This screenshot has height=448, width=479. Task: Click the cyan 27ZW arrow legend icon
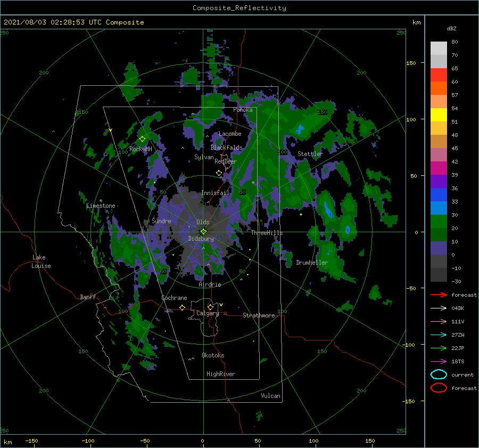(x=439, y=335)
